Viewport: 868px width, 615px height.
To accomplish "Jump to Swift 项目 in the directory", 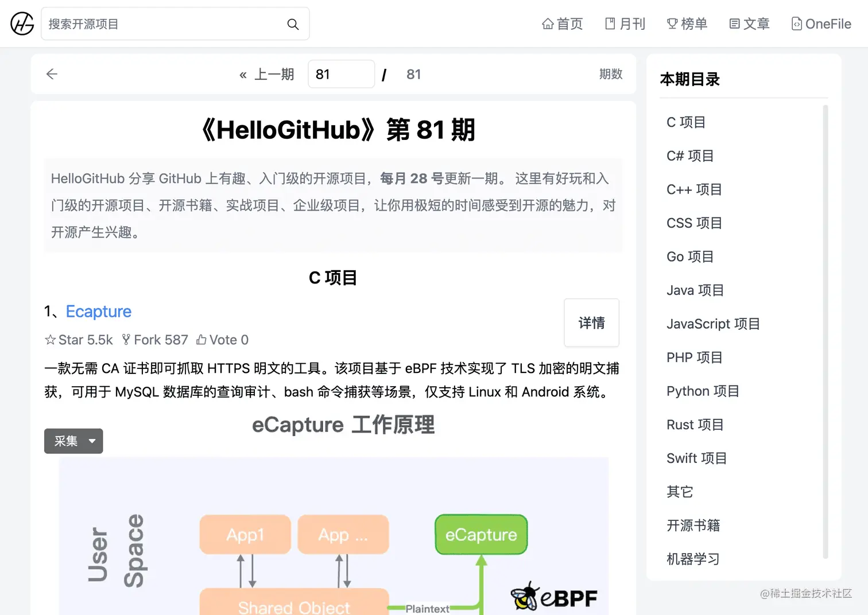I will click(x=696, y=458).
